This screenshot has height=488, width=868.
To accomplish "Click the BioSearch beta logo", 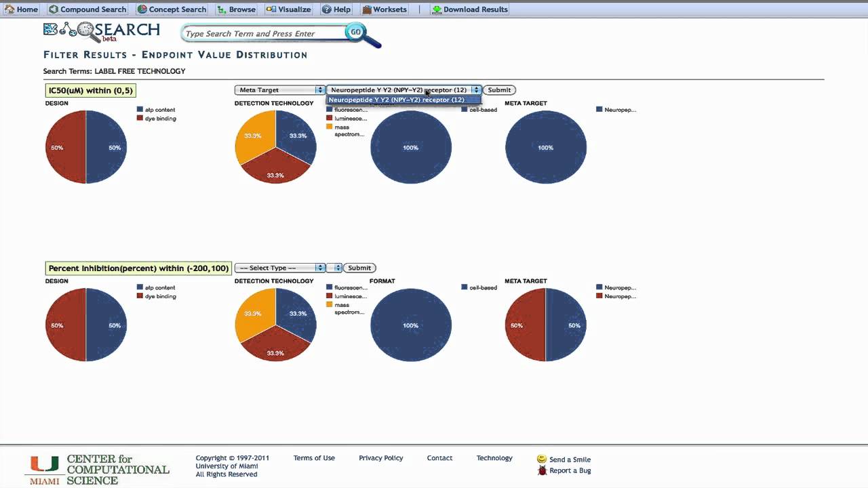I will [102, 31].
